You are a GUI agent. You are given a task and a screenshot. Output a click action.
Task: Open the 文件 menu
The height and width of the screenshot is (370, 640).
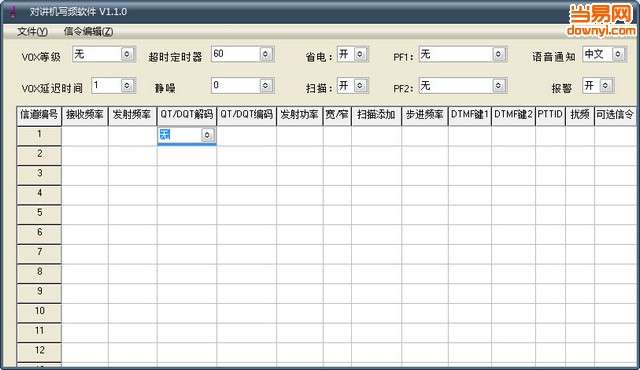pos(32,31)
